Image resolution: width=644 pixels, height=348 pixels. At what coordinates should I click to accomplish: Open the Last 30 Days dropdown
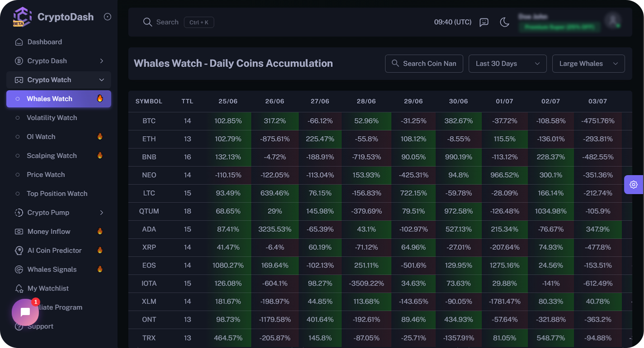pos(508,64)
